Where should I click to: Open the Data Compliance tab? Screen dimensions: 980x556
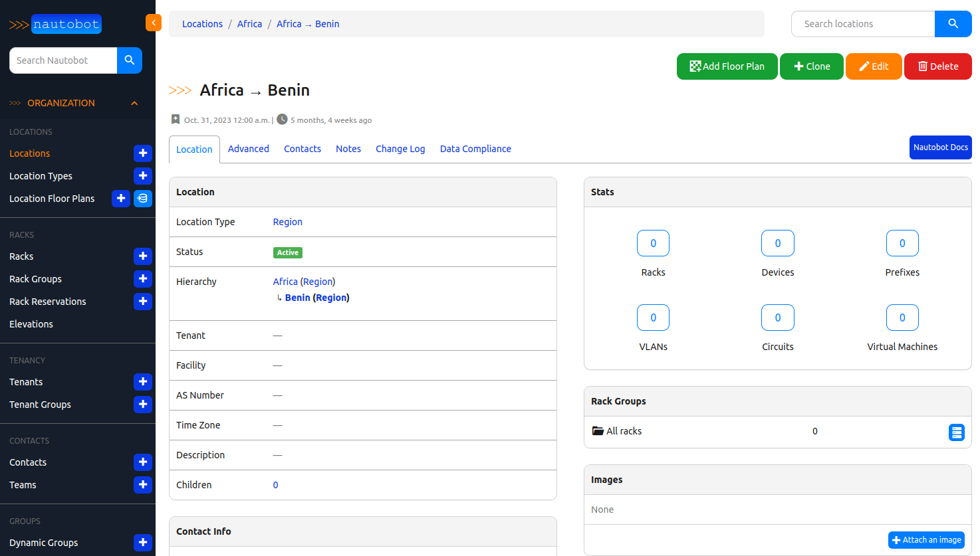coord(475,149)
